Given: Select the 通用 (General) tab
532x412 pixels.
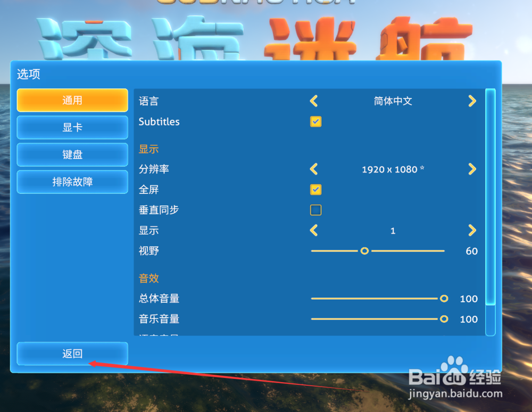Looking at the screenshot, I should [72, 101].
